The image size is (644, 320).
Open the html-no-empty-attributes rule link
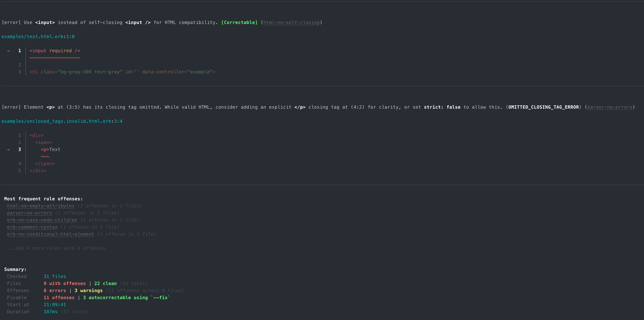41,206
